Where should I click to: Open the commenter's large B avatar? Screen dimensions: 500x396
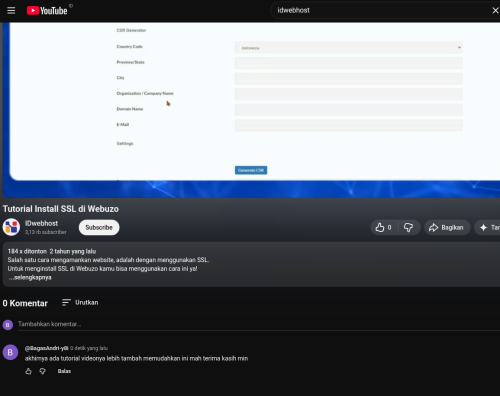10,352
